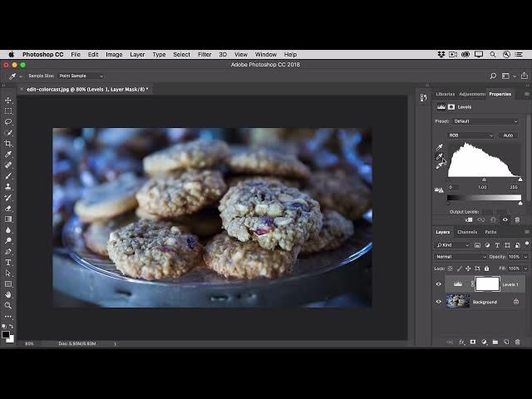532x399 pixels.
Task: Select the Pen tool
Action: pos(8,251)
